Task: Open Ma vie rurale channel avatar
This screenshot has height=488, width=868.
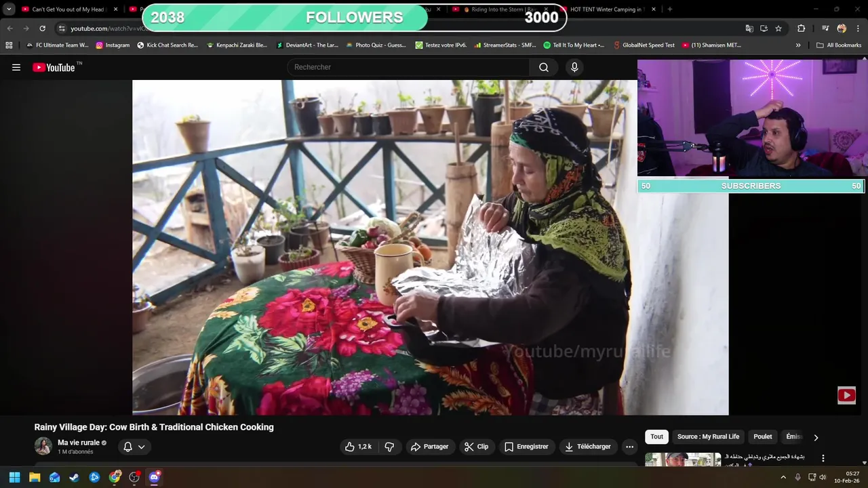Action: click(x=43, y=446)
